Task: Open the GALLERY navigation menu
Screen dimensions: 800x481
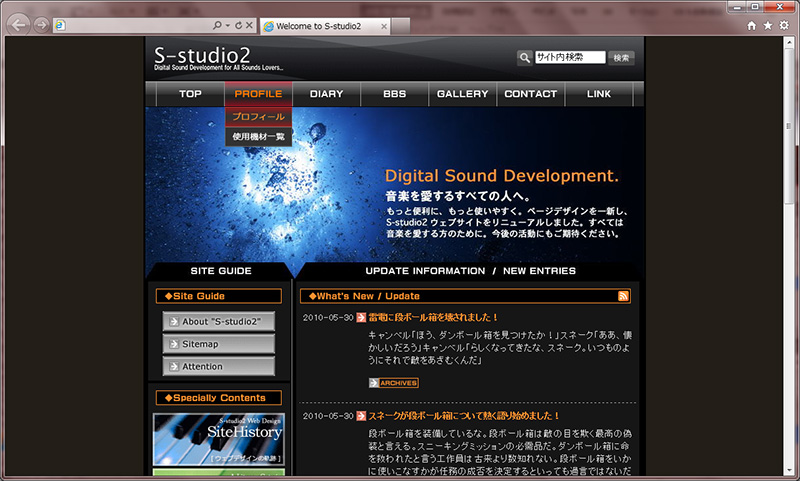Action: point(462,94)
